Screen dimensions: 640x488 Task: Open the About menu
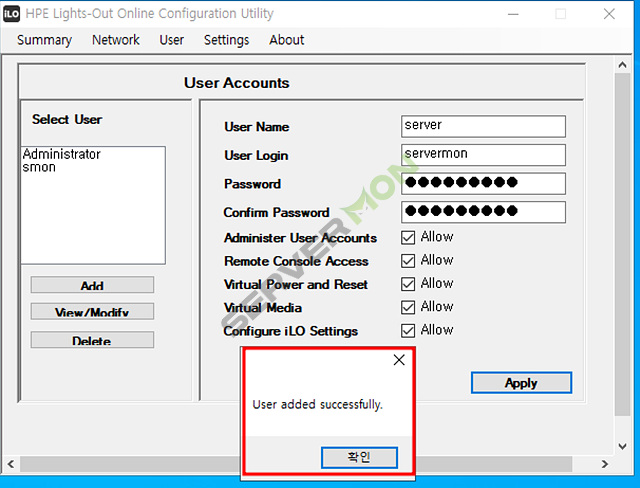(287, 40)
